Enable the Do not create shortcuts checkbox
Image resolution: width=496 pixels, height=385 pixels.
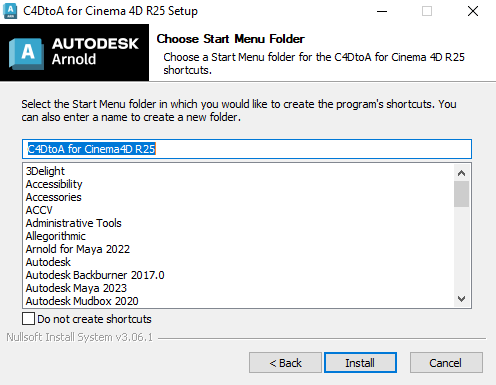click(28, 319)
